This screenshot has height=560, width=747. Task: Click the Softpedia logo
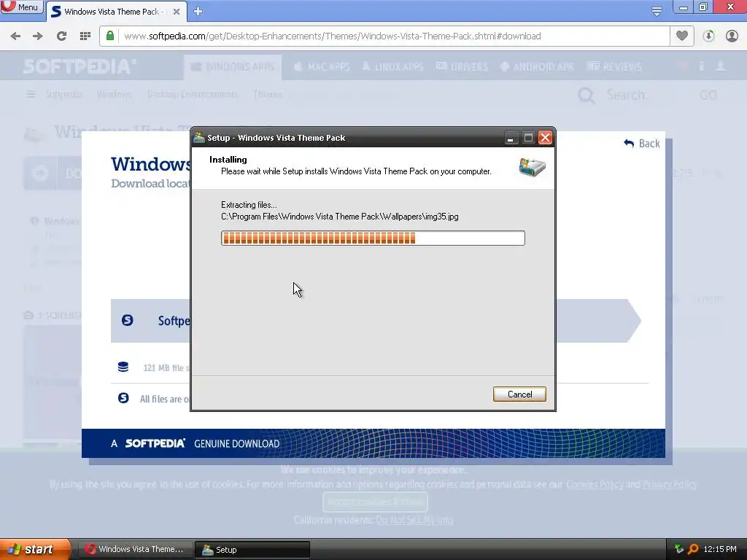coord(79,66)
